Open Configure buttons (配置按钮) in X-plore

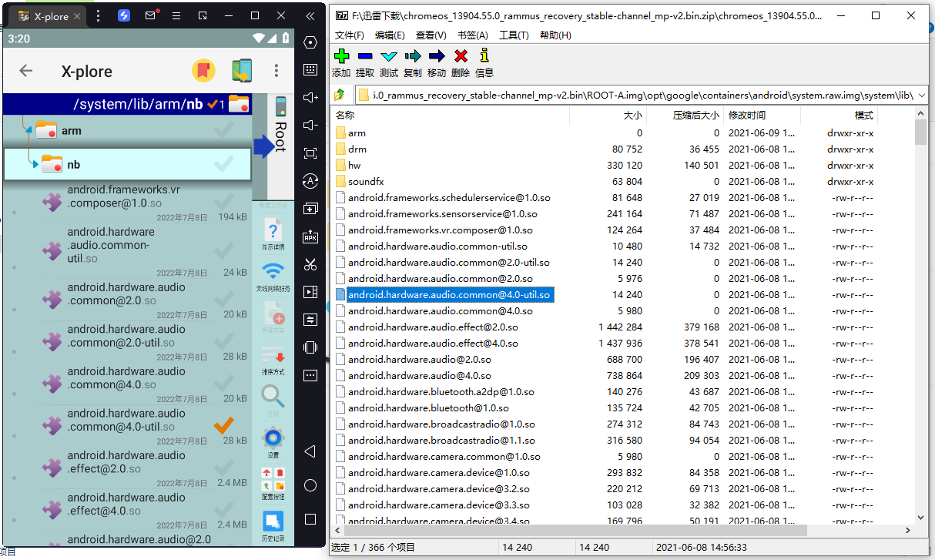click(x=273, y=485)
